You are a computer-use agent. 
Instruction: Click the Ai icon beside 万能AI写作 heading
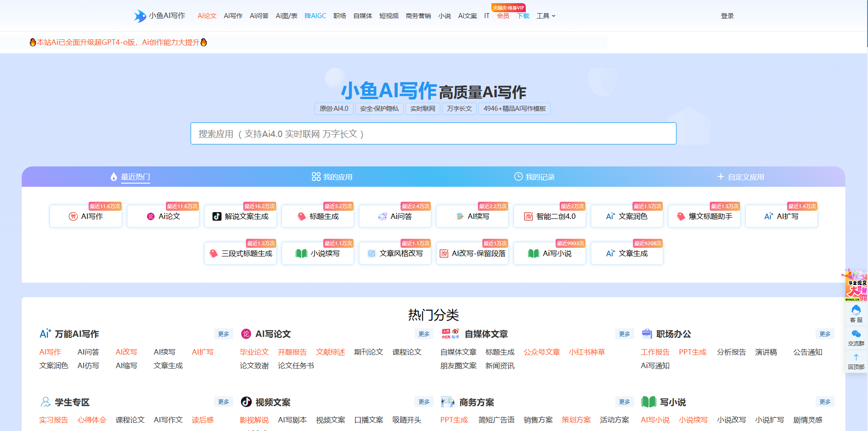tap(45, 334)
